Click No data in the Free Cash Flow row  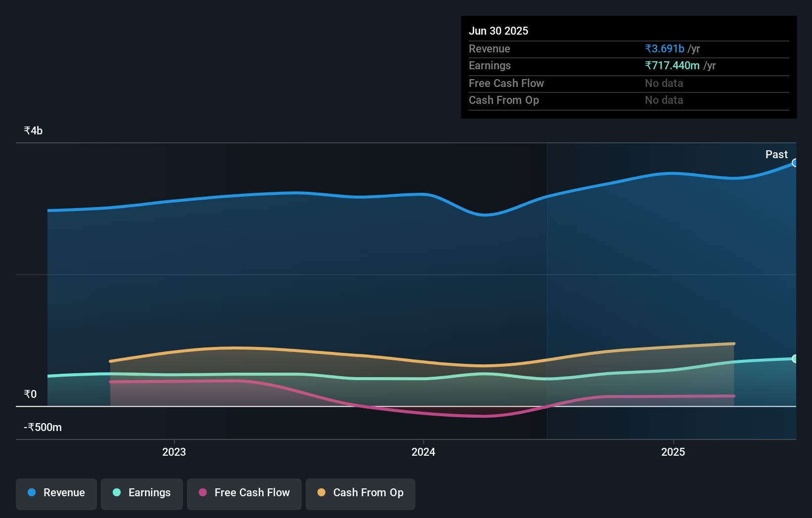[x=664, y=83]
